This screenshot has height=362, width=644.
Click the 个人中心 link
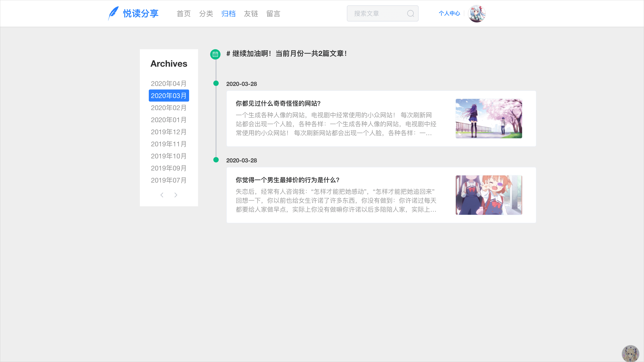point(449,13)
